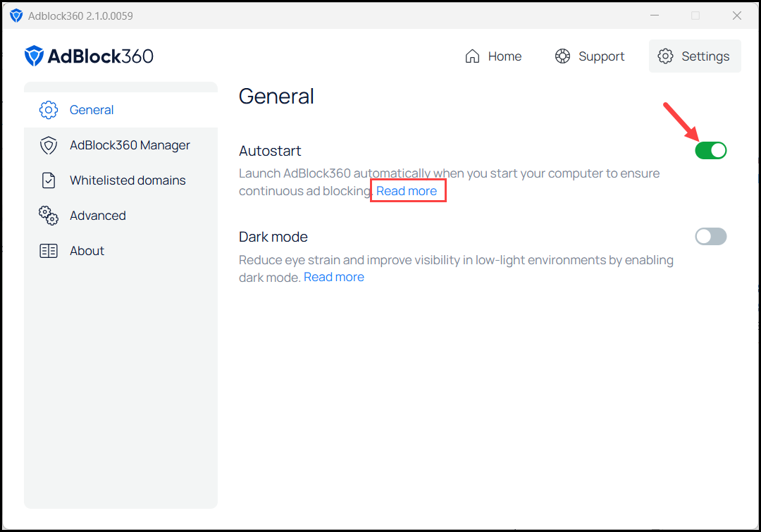Image resolution: width=761 pixels, height=532 pixels.
Task: Click the General gear icon in sidebar
Action: coord(49,110)
